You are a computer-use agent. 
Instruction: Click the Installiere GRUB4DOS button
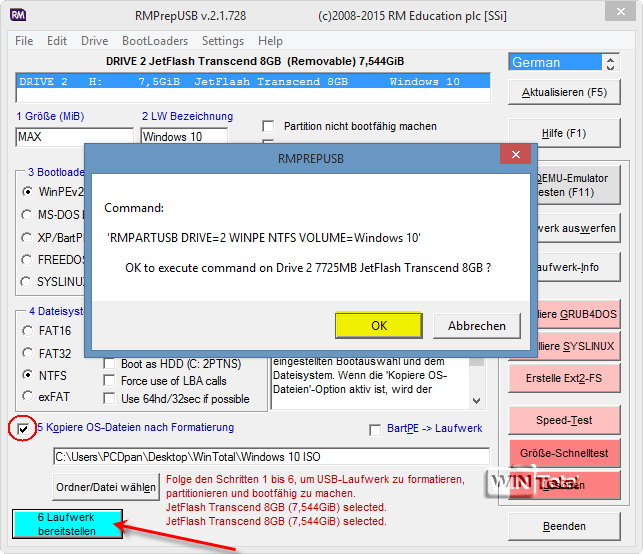pos(578,314)
